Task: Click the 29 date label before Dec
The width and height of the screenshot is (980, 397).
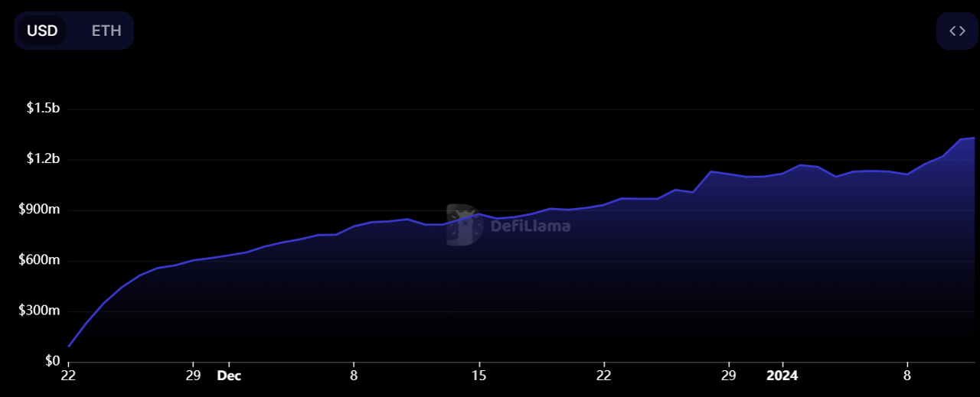Action: tap(194, 376)
